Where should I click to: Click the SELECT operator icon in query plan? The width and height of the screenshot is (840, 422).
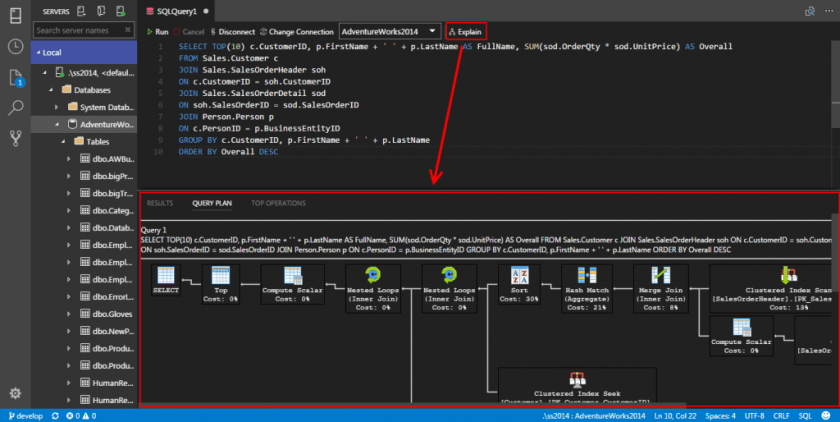[x=166, y=280]
